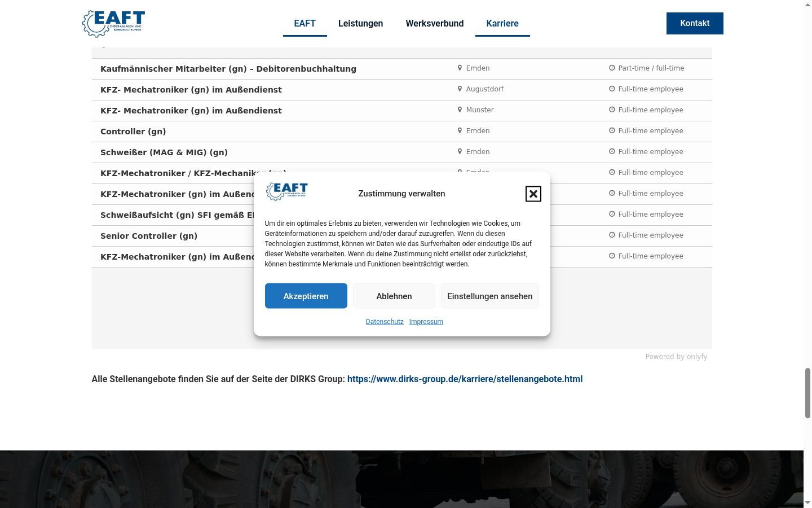The image size is (812, 508).
Task: Open the Leistungen menu item
Action: point(360,23)
